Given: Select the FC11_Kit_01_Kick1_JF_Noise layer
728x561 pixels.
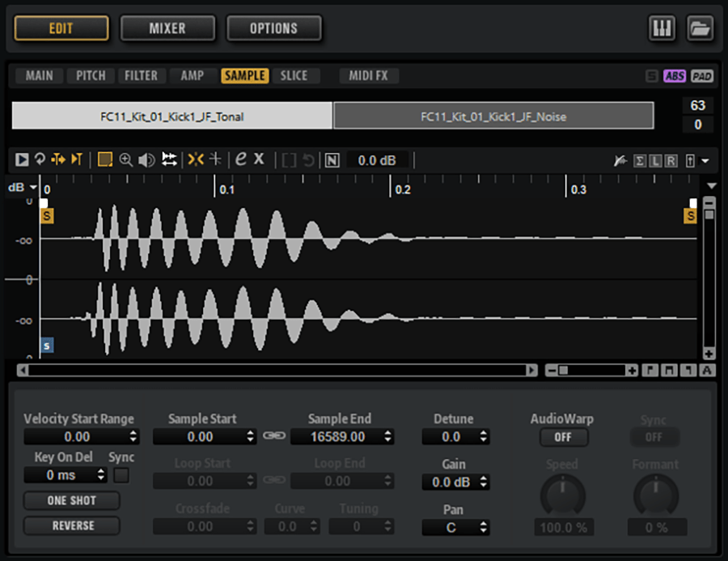Looking at the screenshot, I should (493, 117).
